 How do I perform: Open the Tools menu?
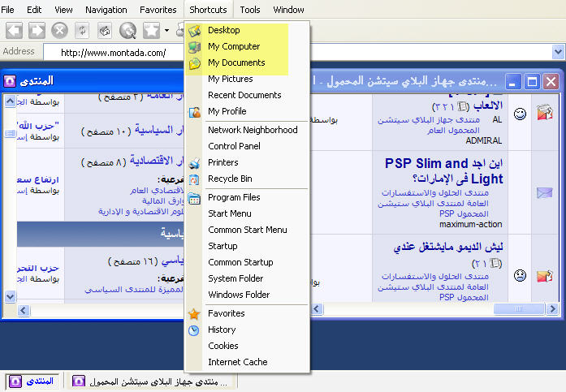coord(250,10)
